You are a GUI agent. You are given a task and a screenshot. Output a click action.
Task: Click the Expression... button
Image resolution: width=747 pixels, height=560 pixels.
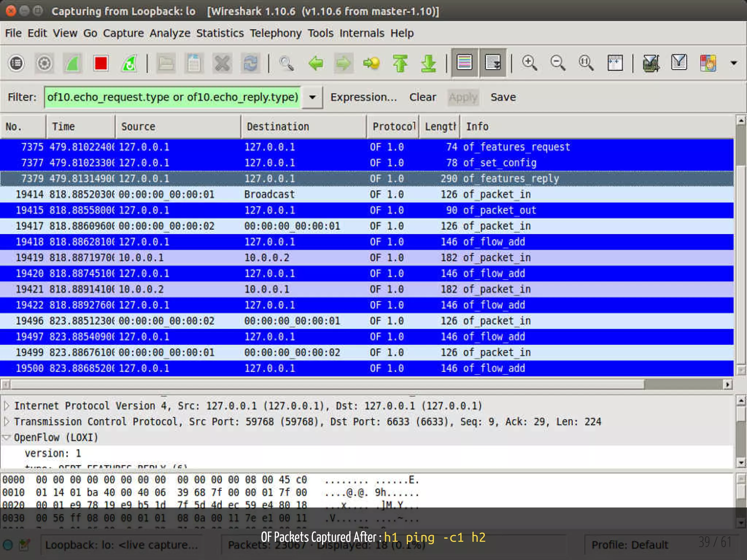coord(363,97)
